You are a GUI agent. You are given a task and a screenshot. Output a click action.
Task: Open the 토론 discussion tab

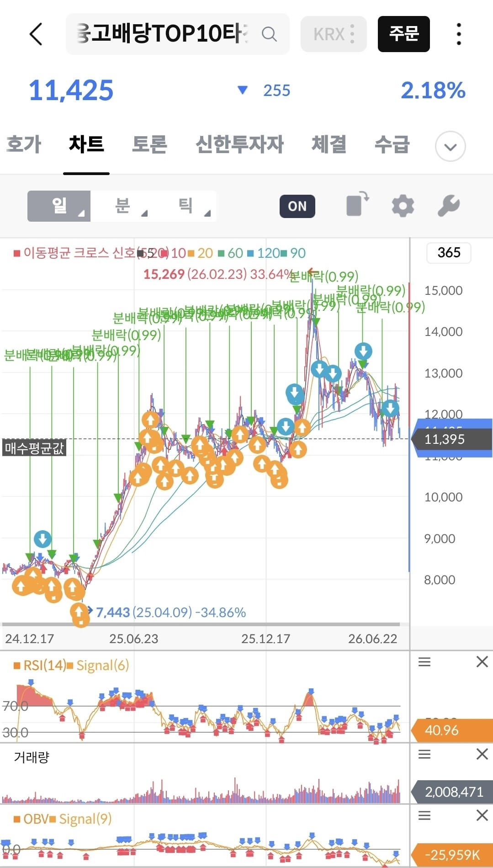[149, 144]
